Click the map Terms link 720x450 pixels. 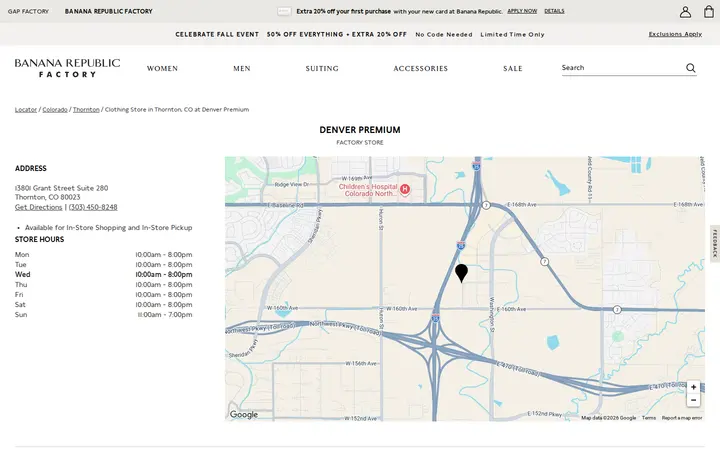(648, 418)
